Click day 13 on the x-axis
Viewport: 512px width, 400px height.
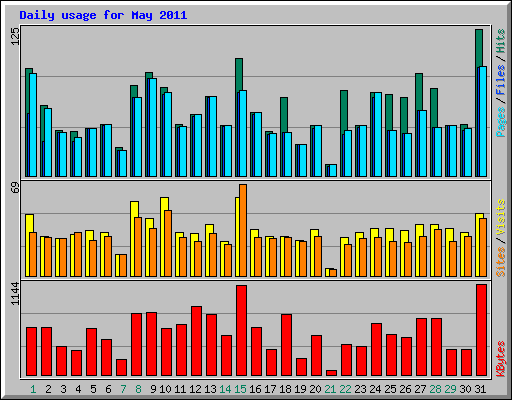(210, 389)
